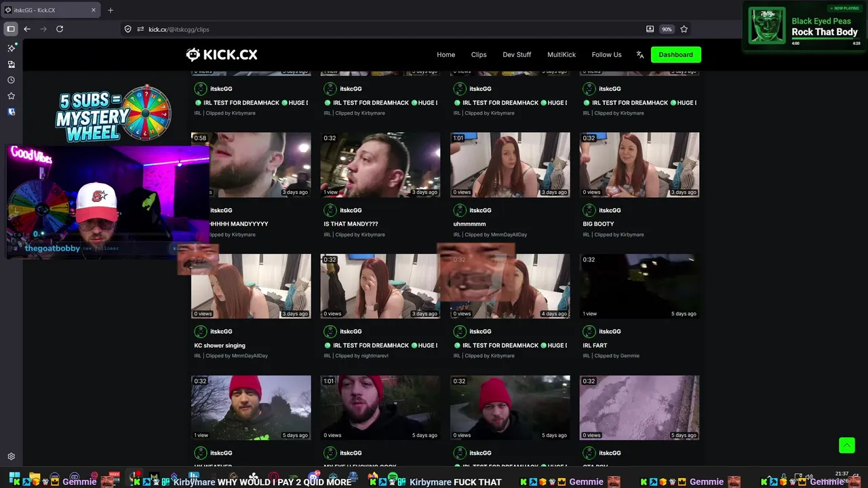Click the install/download icon in address bar
The width and height of the screenshot is (868, 488).
[650, 29]
